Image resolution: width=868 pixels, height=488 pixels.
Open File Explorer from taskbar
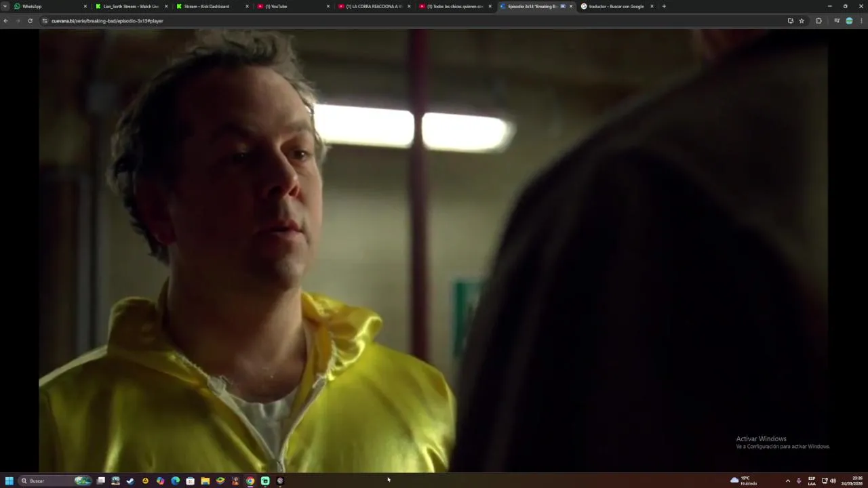[x=205, y=481]
